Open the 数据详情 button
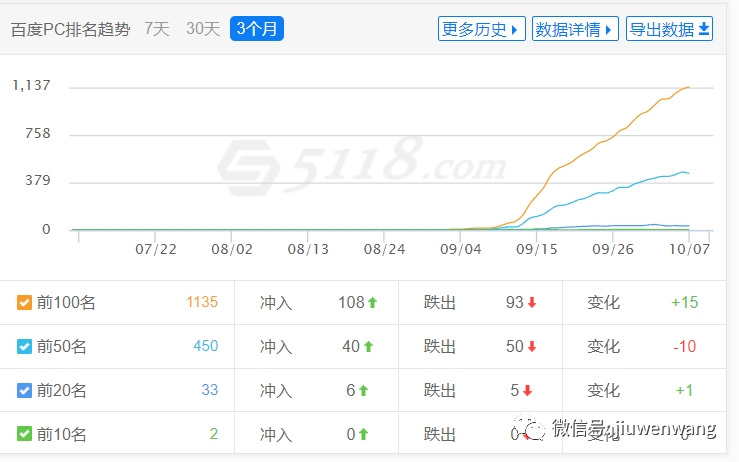This screenshot has height=462, width=739. pos(575,29)
